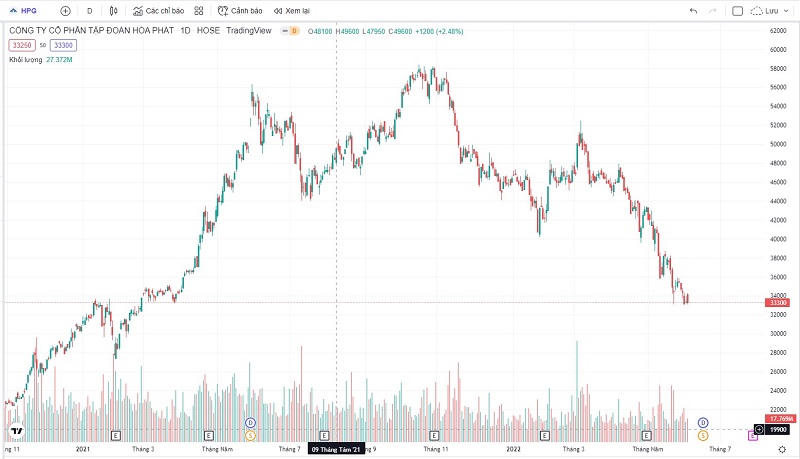Click the 33250 sell price button
The height and width of the screenshot is (459, 800).
[x=22, y=45]
